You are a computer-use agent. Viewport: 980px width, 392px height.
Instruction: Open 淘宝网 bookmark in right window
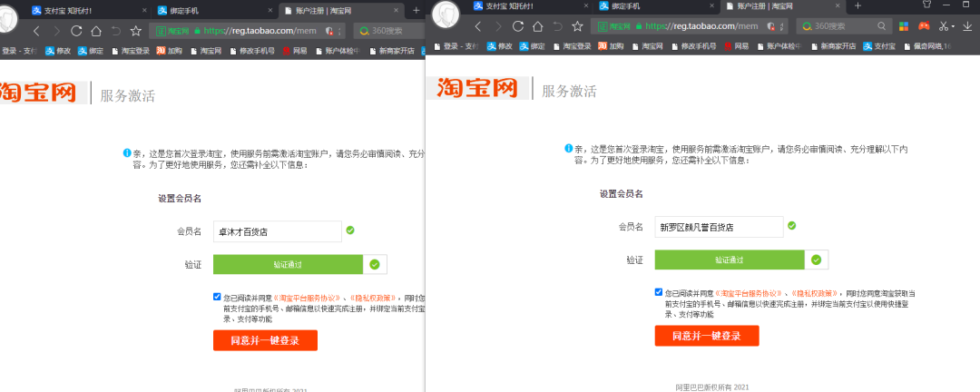coord(648,46)
